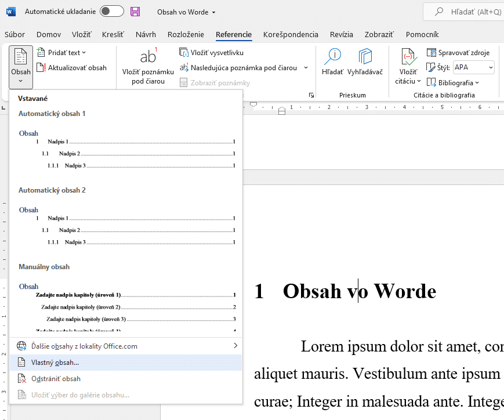Click the Vložiť vysvetlivku endnote icon

(x=183, y=52)
